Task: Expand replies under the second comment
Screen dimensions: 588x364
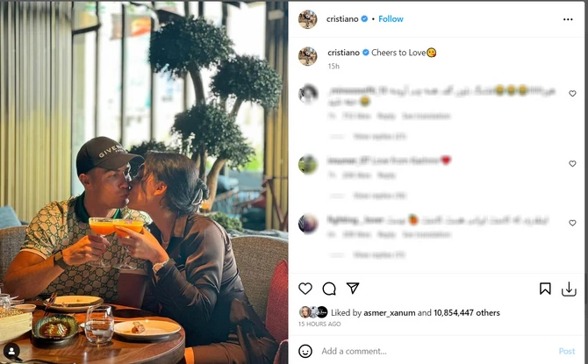Action: coord(379,196)
